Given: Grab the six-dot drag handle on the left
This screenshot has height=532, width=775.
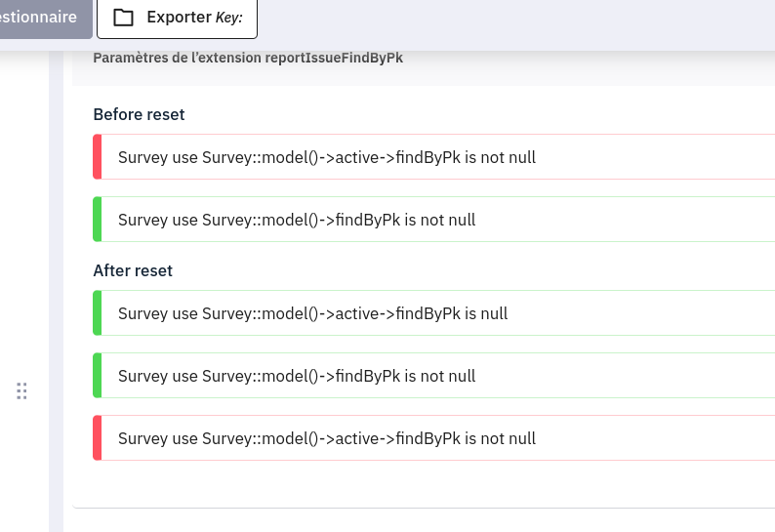Looking at the screenshot, I should click(22, 391).
